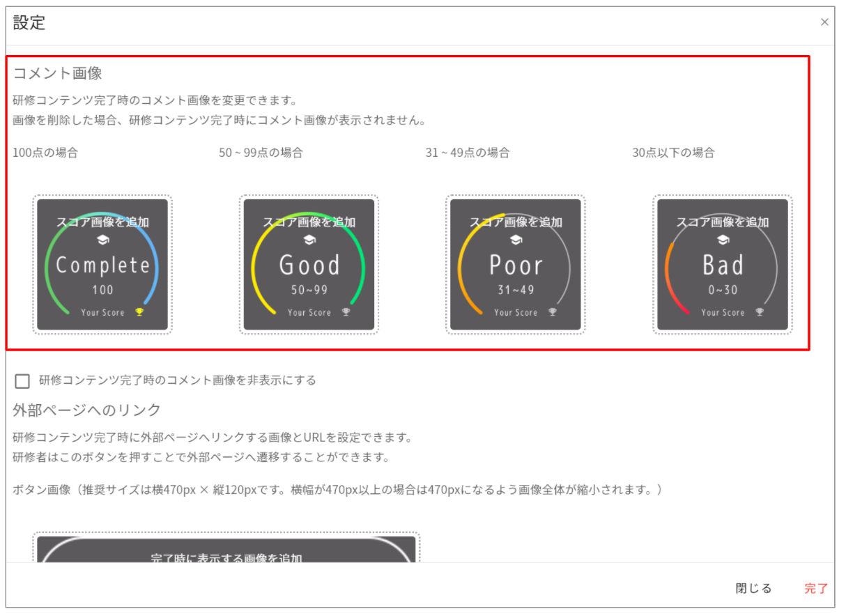Viewport: 846px width, 616px height.
Task: Click スコア画像を追加 on the Bad card
Action: [723, 222]
